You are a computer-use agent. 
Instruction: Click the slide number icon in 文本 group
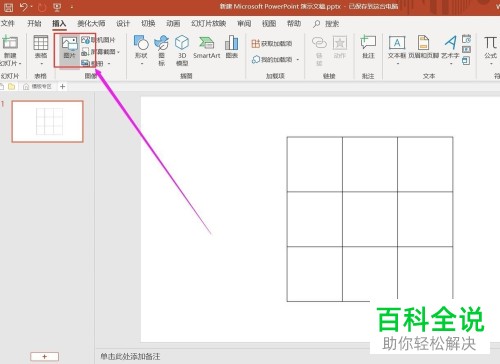[466, 50]
